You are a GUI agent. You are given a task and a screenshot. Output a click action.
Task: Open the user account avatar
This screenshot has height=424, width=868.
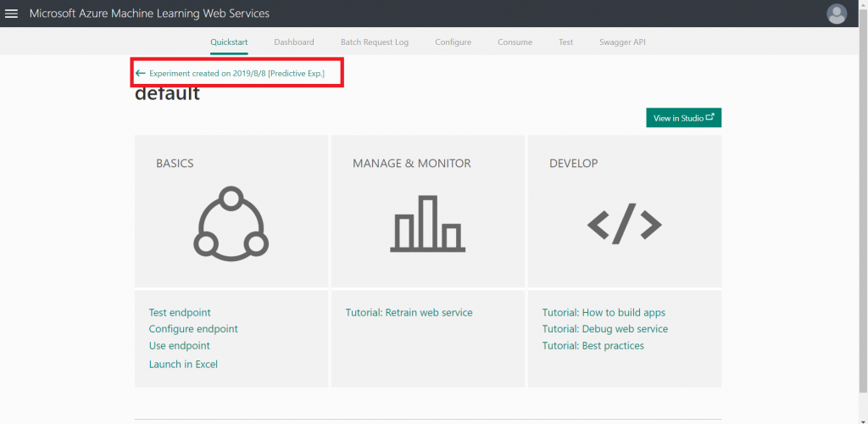(837, 14)
